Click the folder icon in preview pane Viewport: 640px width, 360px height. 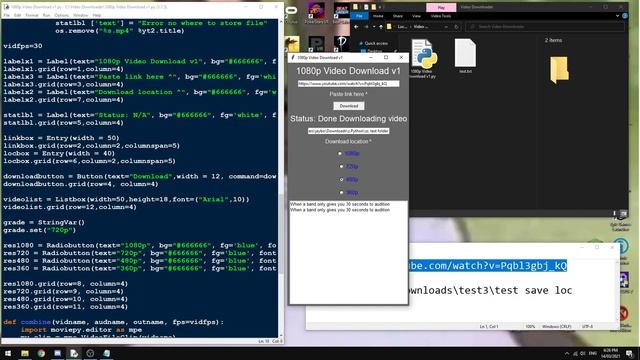(x=559, y=70)
